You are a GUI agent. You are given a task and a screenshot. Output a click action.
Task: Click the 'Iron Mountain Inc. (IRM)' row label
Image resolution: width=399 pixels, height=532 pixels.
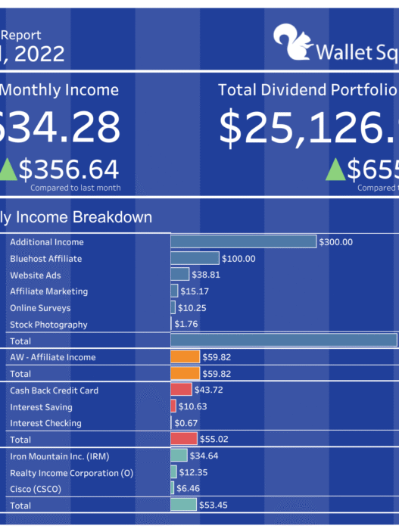coord(59,456)
